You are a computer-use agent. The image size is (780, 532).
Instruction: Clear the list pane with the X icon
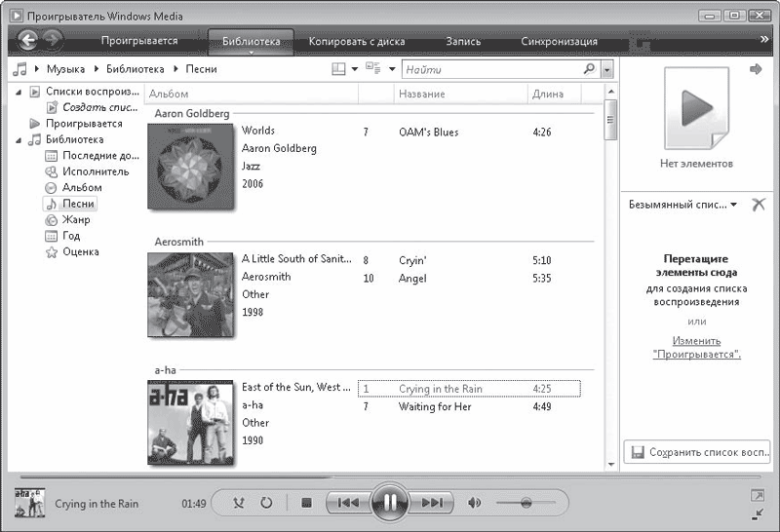[x=760, y=205]
